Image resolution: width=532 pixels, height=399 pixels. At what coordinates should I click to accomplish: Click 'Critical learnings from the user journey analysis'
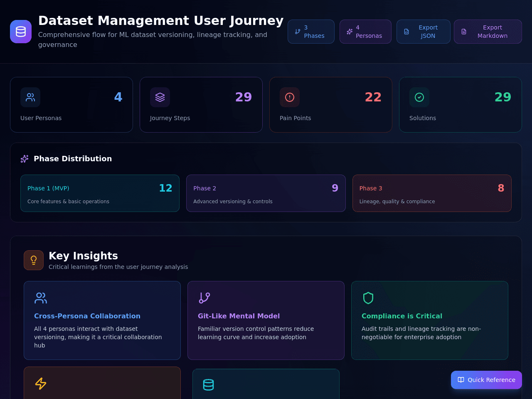point(118,267)
